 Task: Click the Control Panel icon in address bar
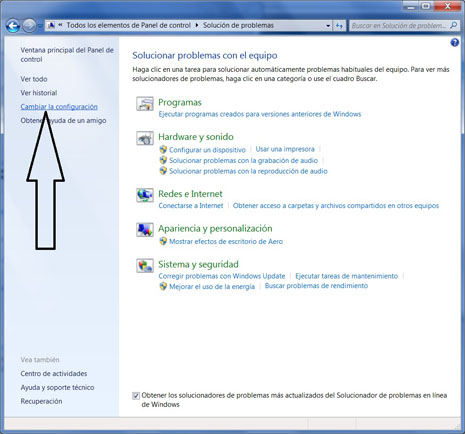pyautogui.click(x=51, y=25)
